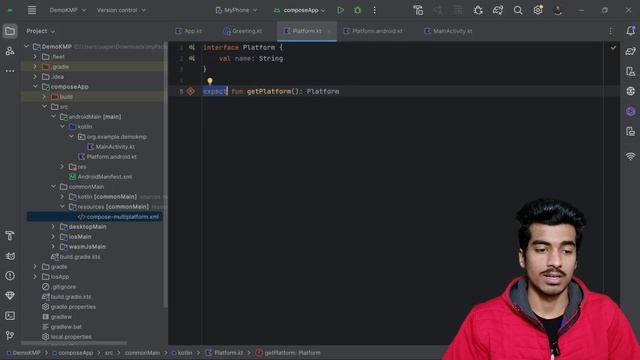Screen dimensions: 640x360
Task: Open the main hamburger menu
Action: [32, 10]
